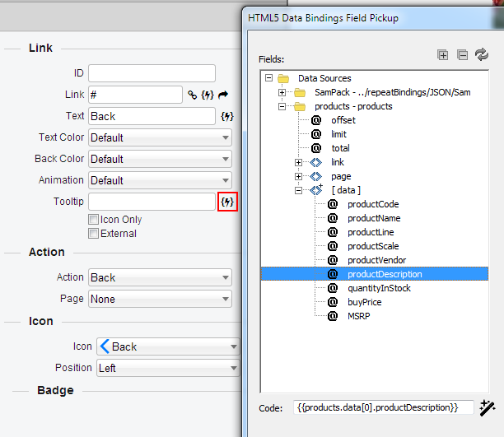Enable the External checkbox
This screenshot has width=504, height=437.
[93, 233]
